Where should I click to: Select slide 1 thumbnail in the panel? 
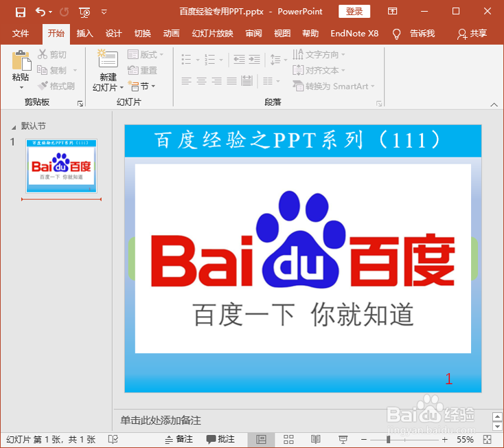[61, 166]
